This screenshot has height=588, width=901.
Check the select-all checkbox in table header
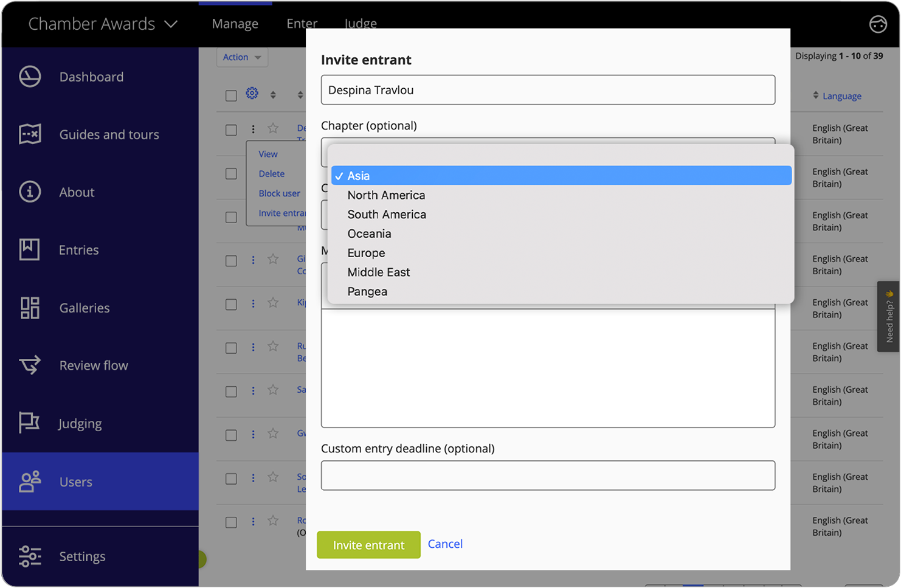pos(231,95)
